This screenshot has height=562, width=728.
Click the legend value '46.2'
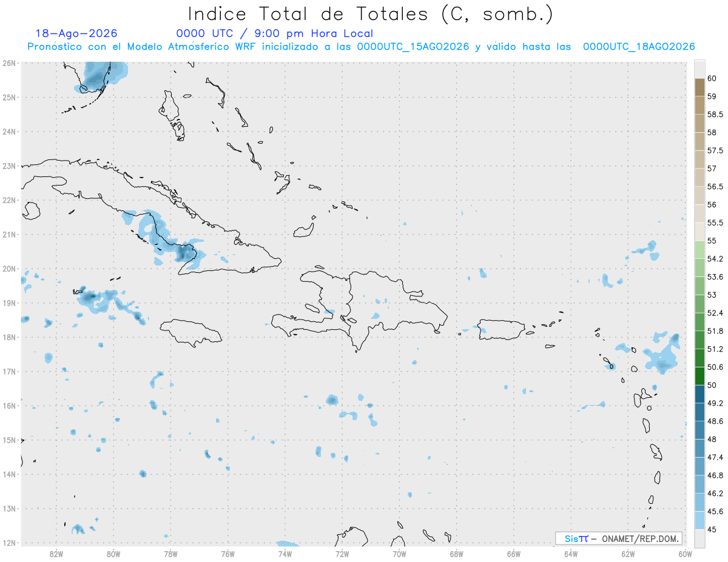click(x=715, y=493)
